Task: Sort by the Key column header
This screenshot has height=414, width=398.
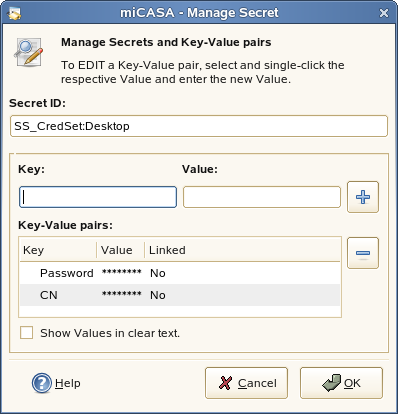Action: tap(58, 250)
